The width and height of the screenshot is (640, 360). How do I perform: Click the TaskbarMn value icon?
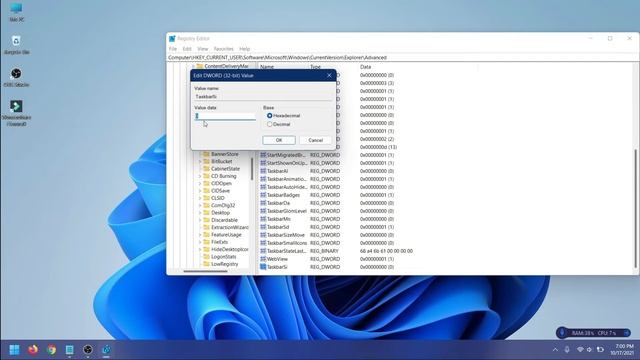[263, 219]
